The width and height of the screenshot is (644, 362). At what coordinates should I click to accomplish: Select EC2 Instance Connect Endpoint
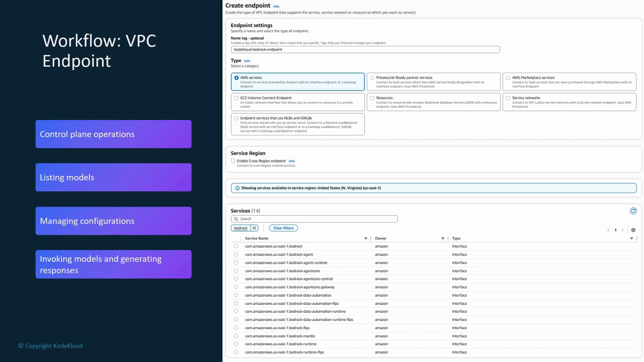tap(236, 98)
